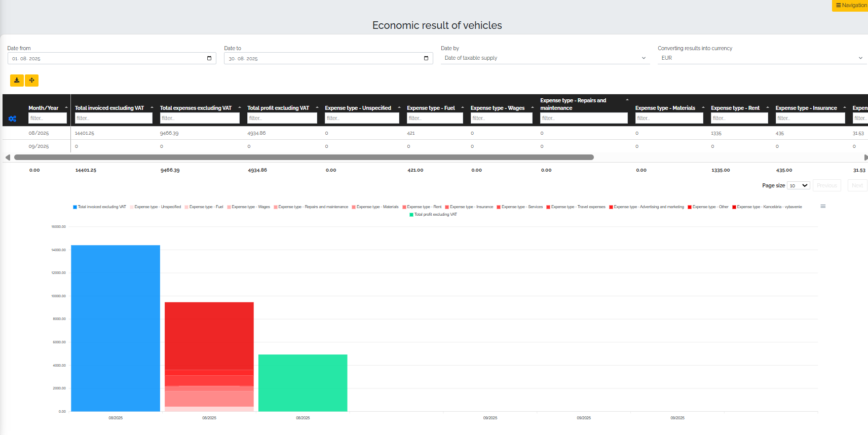Image resolution: width=868 pixels, height=435 pixels.
Task: Open Converting results into currency dropdown
Action: [762, 58]
